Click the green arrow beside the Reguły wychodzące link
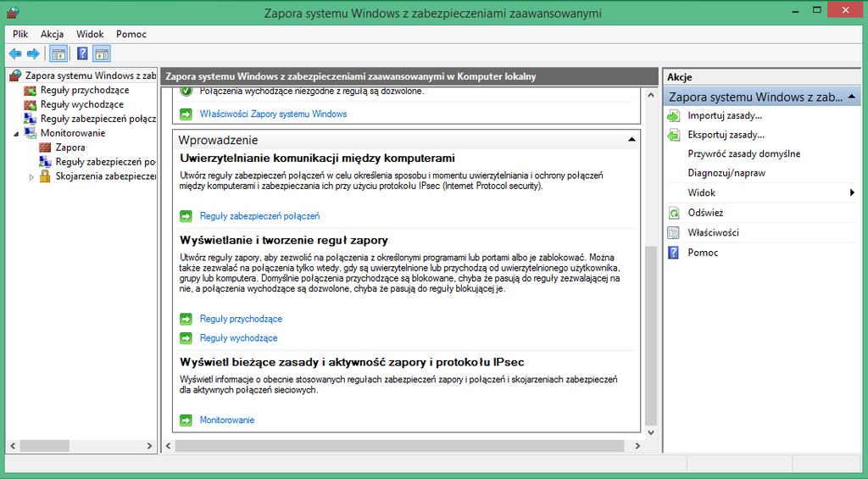 pyautogui.click(x=186, y=337)
